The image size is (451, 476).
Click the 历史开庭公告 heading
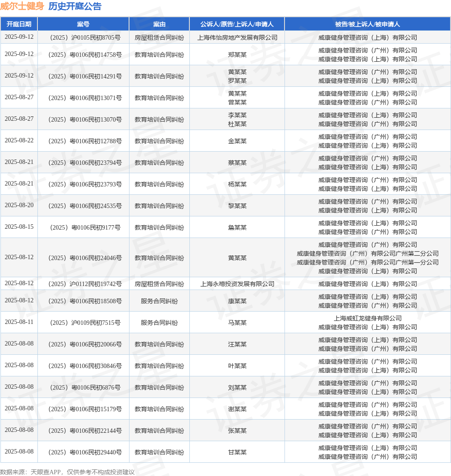75,6
